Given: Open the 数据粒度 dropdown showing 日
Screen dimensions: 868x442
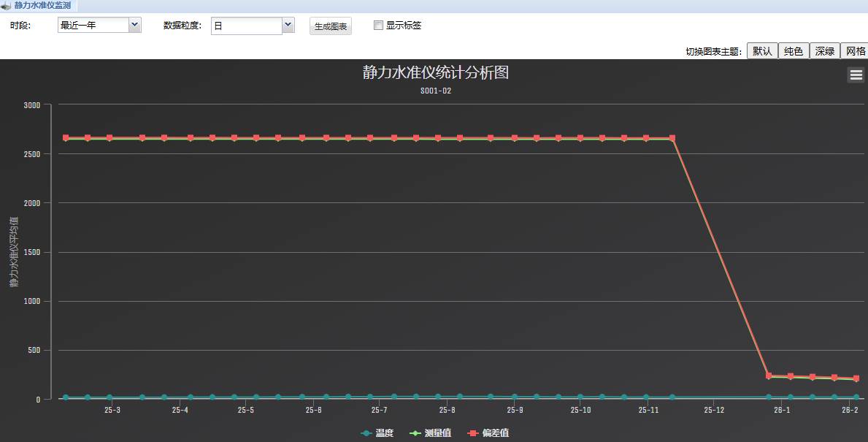Looking at the screenshot, I should point(252,24).
